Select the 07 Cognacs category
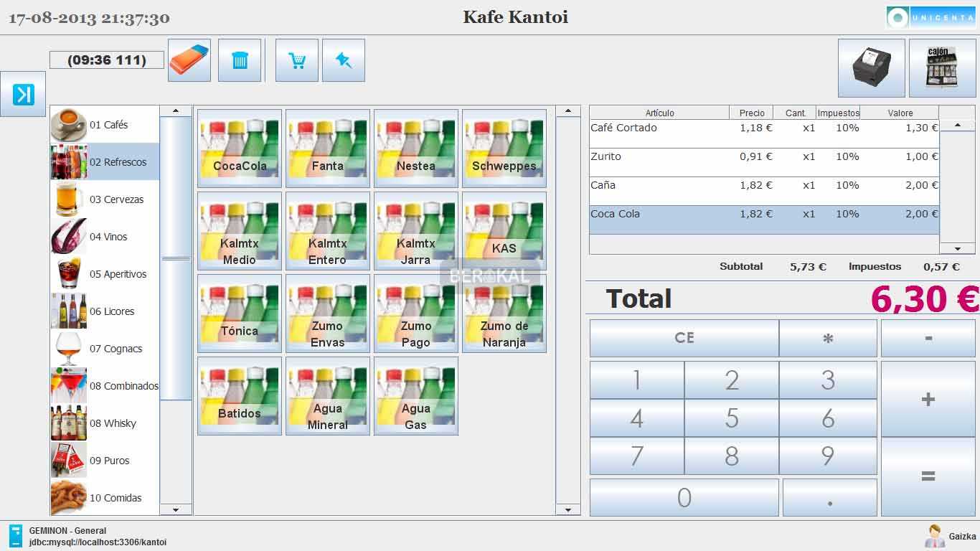The image size is (980, 551). pos(105,349)
